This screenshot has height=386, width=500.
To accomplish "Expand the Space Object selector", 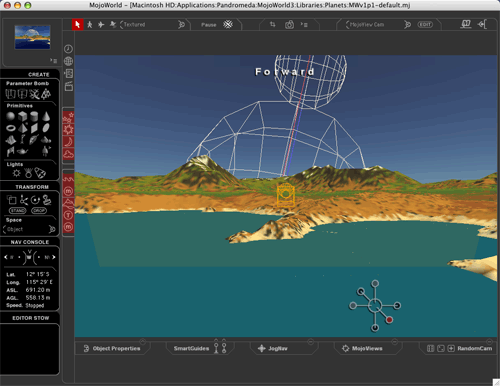I will (29, 229).
